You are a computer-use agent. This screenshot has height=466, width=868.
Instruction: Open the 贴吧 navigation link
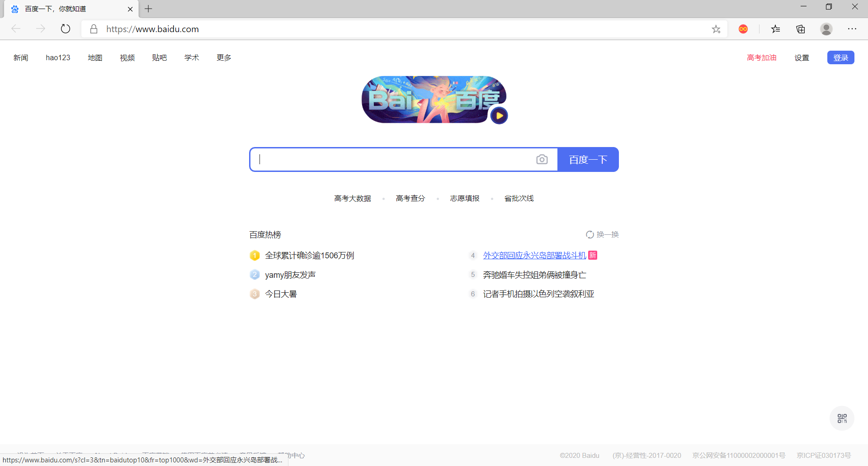coord(160,57)
